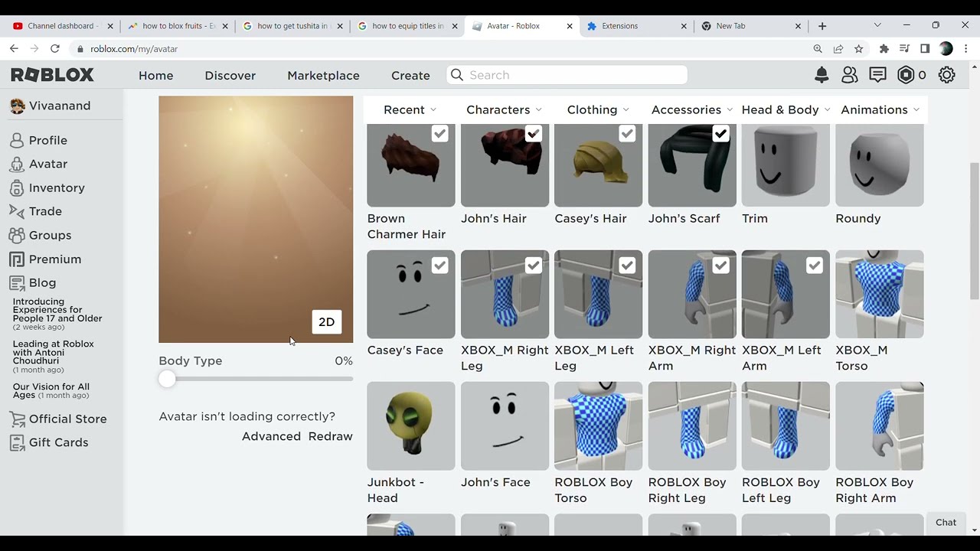
Task: Open a new browser tab
Action: pyautogui.click(x=822, y=25)
